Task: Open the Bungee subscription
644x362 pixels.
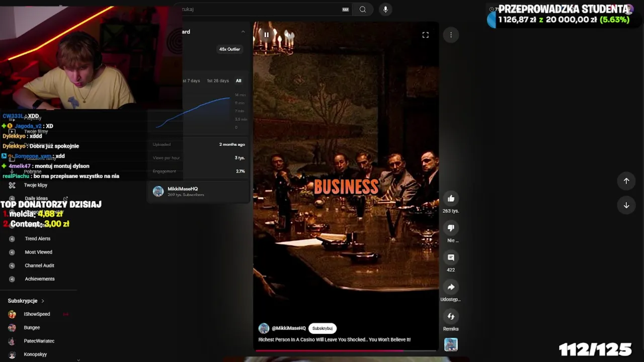Action: (x=32, y=328)
